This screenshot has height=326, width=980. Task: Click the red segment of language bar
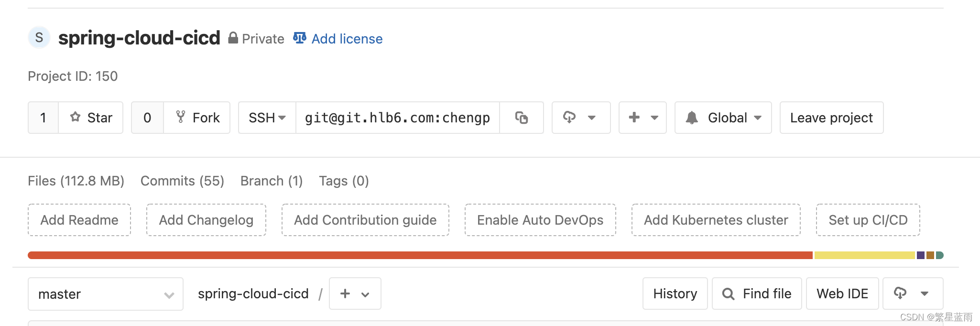click(x=420, y=255)
